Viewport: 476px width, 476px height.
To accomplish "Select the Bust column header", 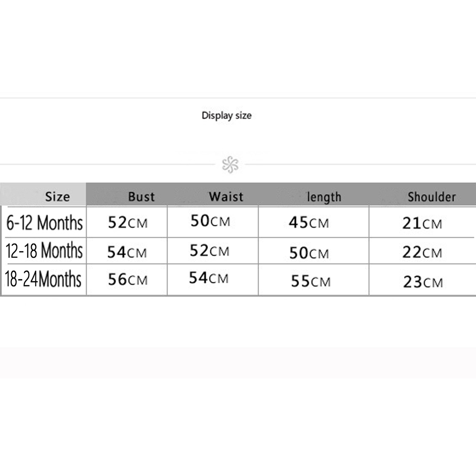I will 141,196.
